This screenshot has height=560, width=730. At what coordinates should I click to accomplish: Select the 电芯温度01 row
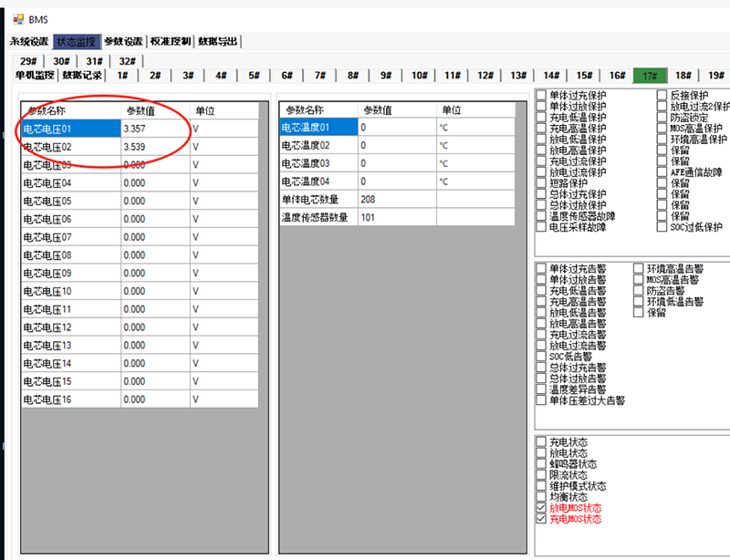point(317,128)
